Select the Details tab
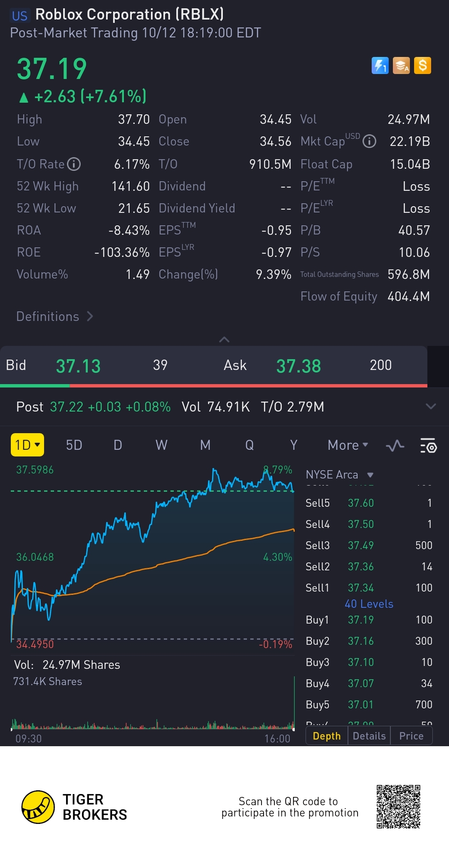This screenshot has width=449, height=868. click(369, 736)
